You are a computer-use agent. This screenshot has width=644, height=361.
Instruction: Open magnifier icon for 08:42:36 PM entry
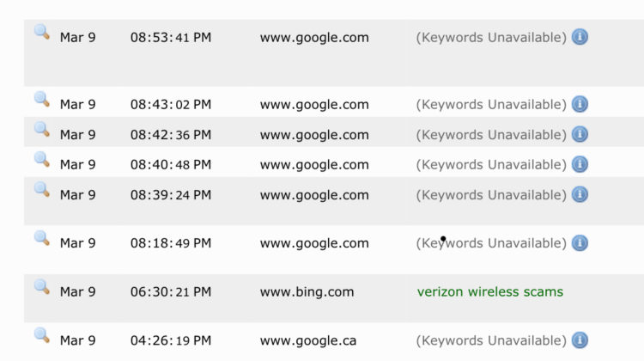42,130
